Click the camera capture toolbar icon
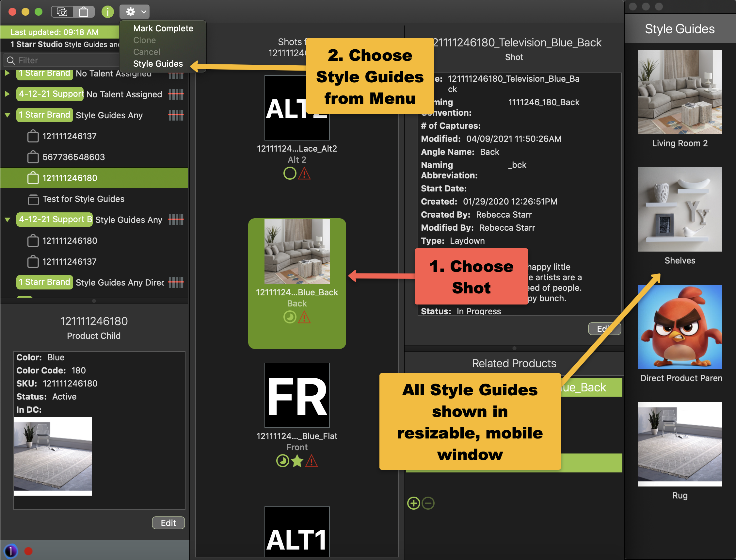Viewport: 736px width, 560px height. click(62, 12)
